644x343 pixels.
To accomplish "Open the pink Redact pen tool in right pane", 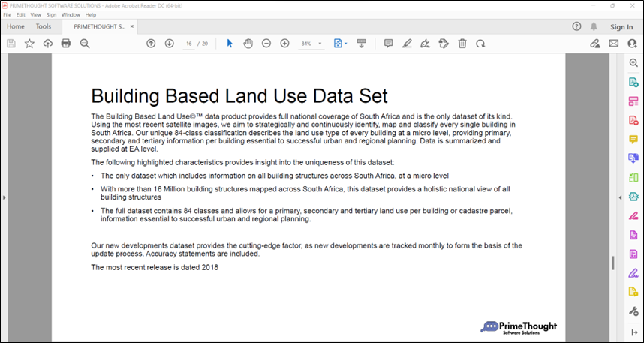I will coord(633,215).
